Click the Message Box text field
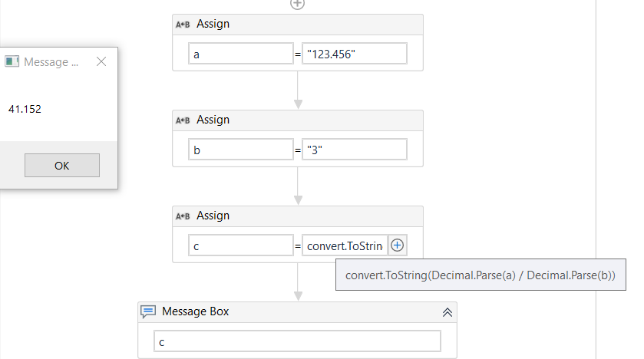644x359 pixels. pos(297,341)
